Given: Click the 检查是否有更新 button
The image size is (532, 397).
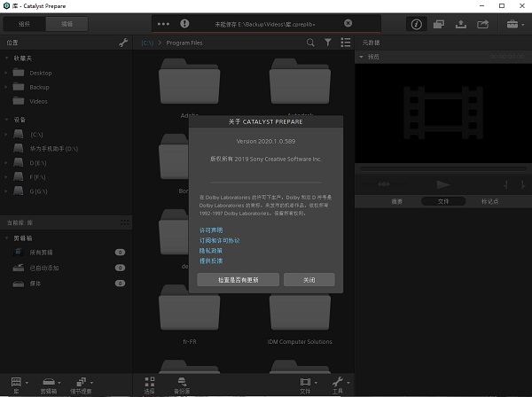Looking at the screenshot, I should point(238,279).
